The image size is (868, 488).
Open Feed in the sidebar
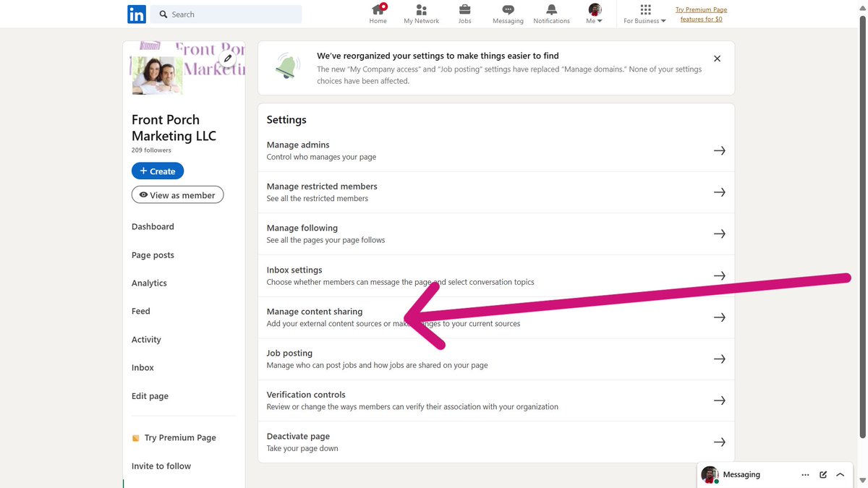pos(141,312)
